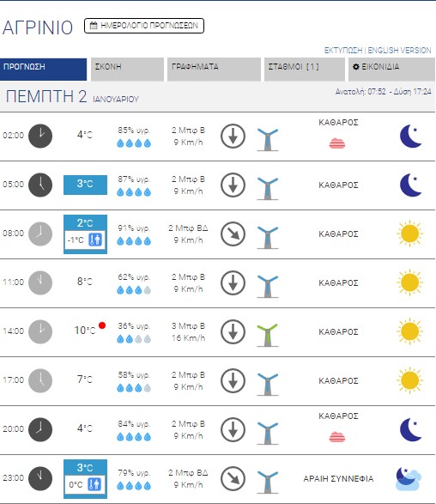Click the blue 3°C temperature box at 05:00
Screen dimensions: 436x504
[x=85, y=185]
